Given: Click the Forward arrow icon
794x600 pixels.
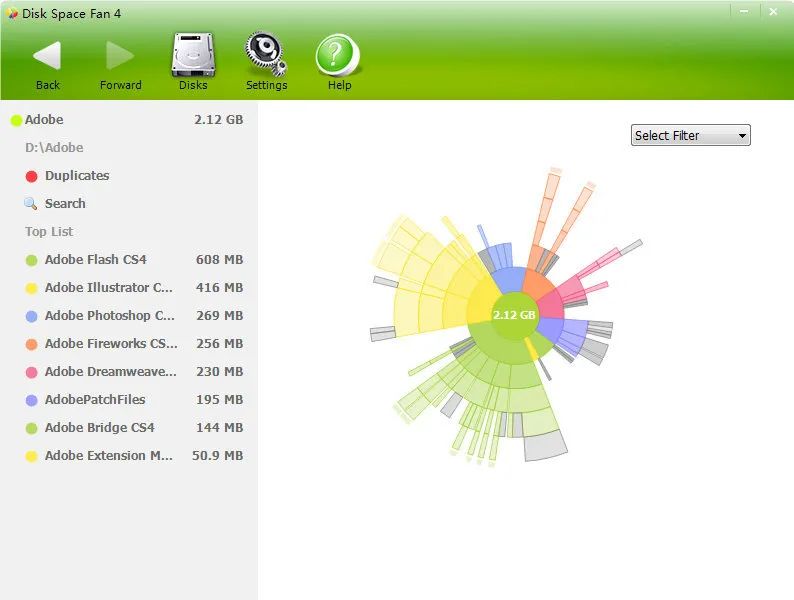Looking at the screenshot, I should coord(120,55).
